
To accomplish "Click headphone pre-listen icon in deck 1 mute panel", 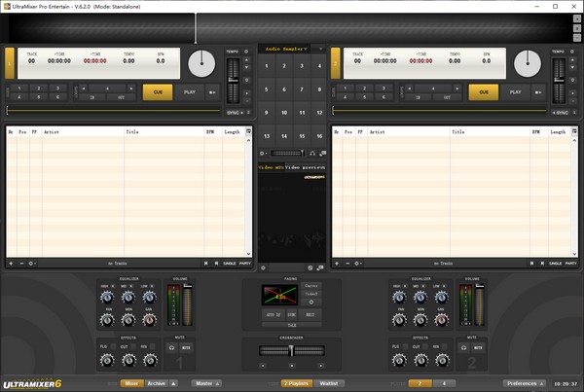I will coord(171,347).
